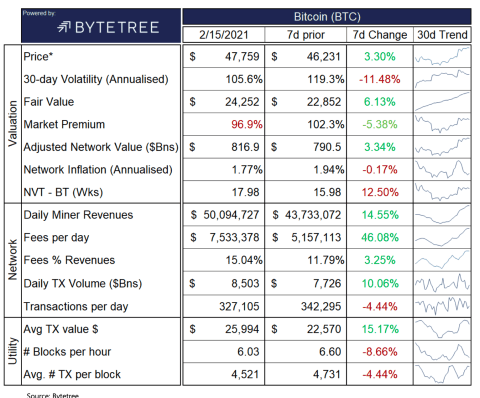Click the ByteTree logo
480x398 pixels.
click(x=108, y=27)
